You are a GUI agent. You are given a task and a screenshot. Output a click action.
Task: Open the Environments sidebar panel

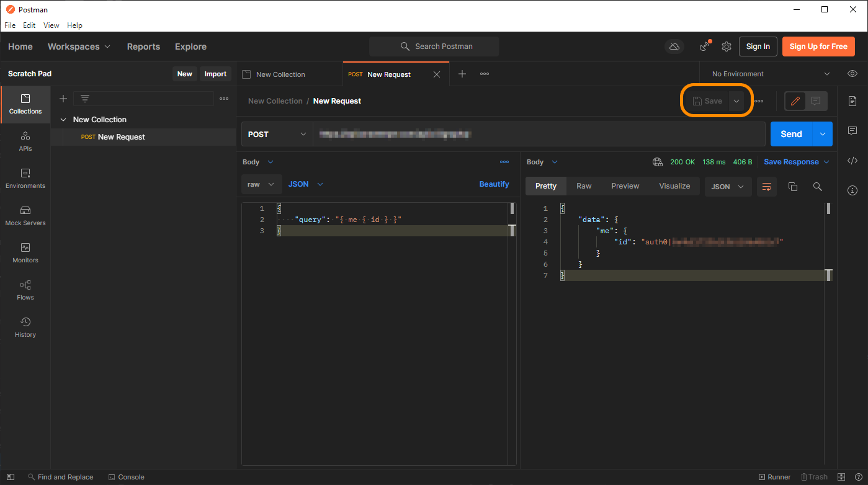tap(25, 179)
